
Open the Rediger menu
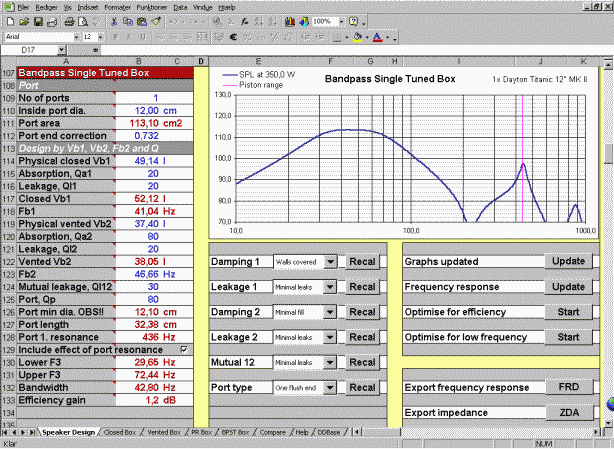(x=47, y=7)
